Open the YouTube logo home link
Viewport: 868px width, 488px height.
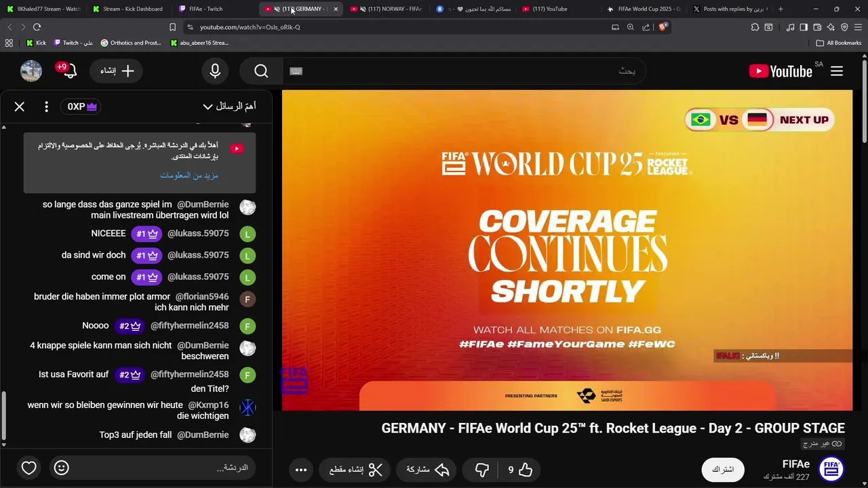coord(781,71)
